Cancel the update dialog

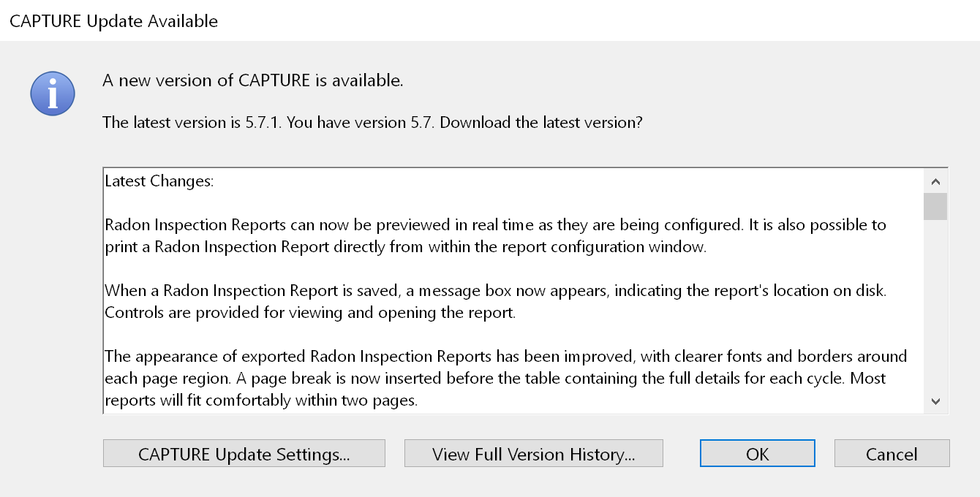coord(892,454)
